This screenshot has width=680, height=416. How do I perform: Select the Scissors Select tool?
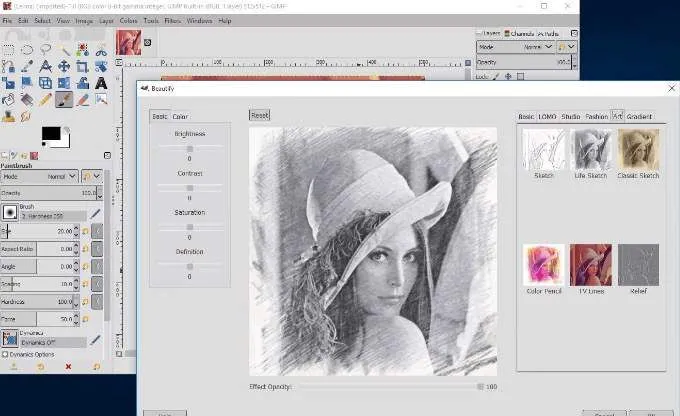(x=101, y=50)
